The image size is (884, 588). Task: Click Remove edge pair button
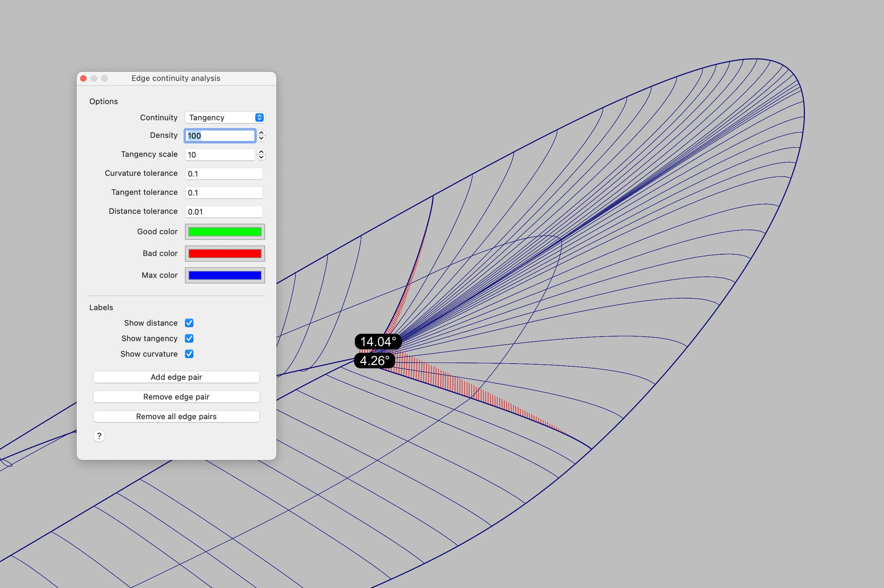click(176, 396)
